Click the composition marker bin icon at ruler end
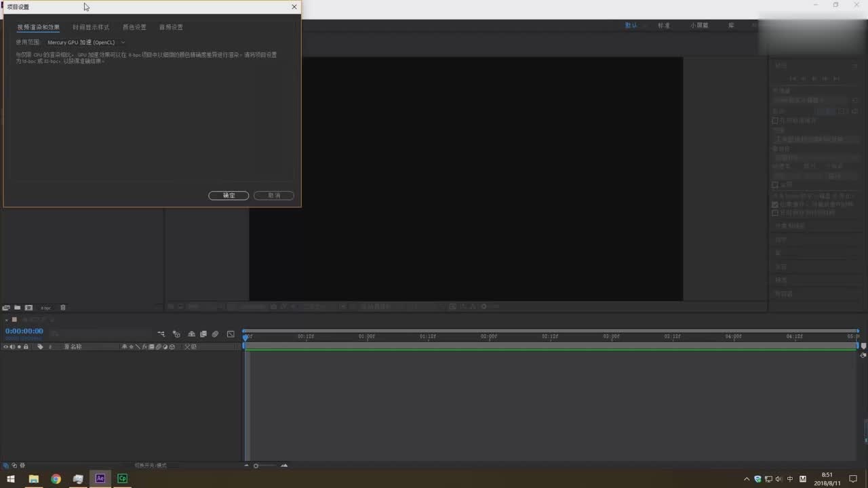 [x=863, y=346]
